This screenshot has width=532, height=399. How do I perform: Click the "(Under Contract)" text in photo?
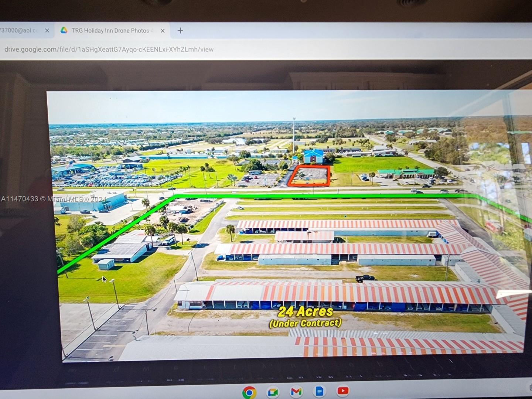305,323
